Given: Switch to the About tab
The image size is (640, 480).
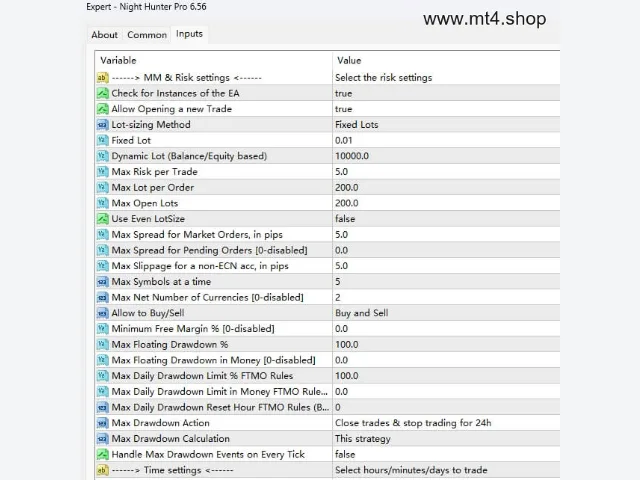Looking at the screenshot, I should [x=104, y=35].
